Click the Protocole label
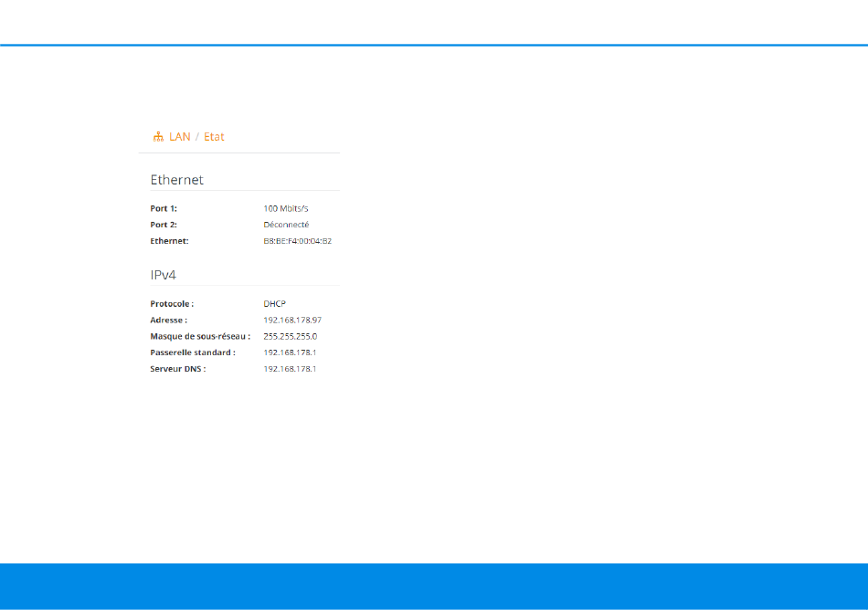 (172, 303)
